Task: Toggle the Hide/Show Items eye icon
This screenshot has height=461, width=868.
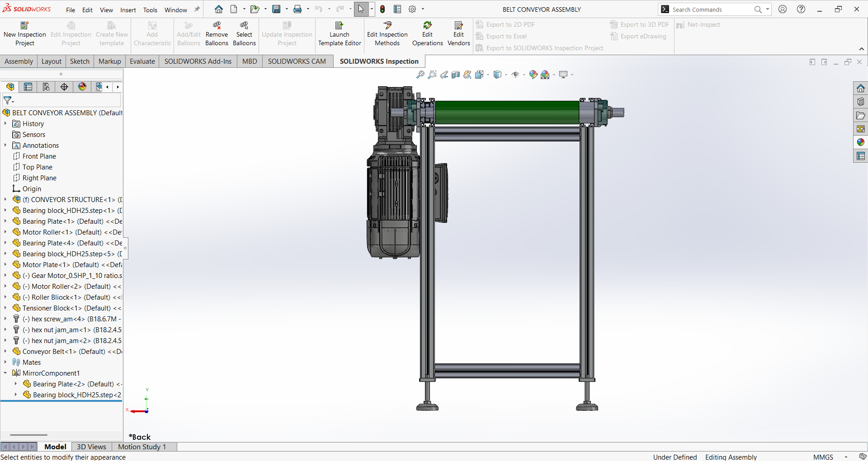Action: tap(515, 75)
